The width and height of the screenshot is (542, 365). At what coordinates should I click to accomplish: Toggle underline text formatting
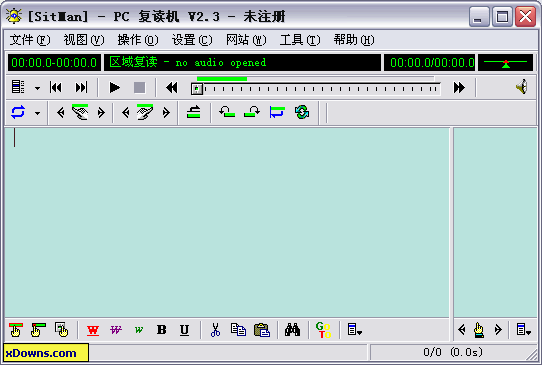(x=185, y=330)
